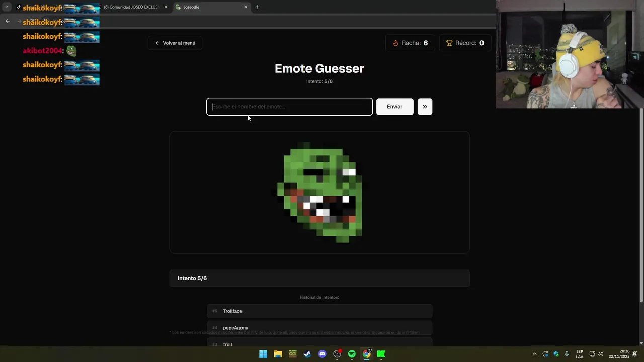644x362 pixels.
Task: Click the Enviar button
Action: (394, 107)
